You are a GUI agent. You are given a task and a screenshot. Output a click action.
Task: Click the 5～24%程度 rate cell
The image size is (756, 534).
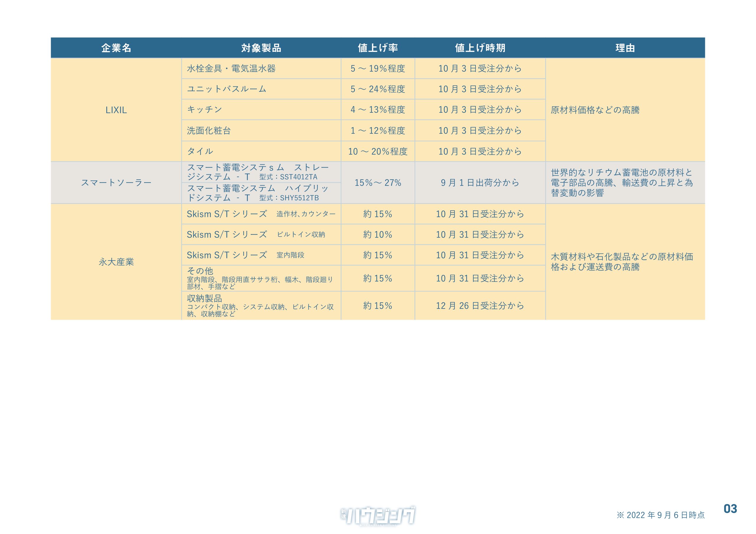(x=378, y=89)
